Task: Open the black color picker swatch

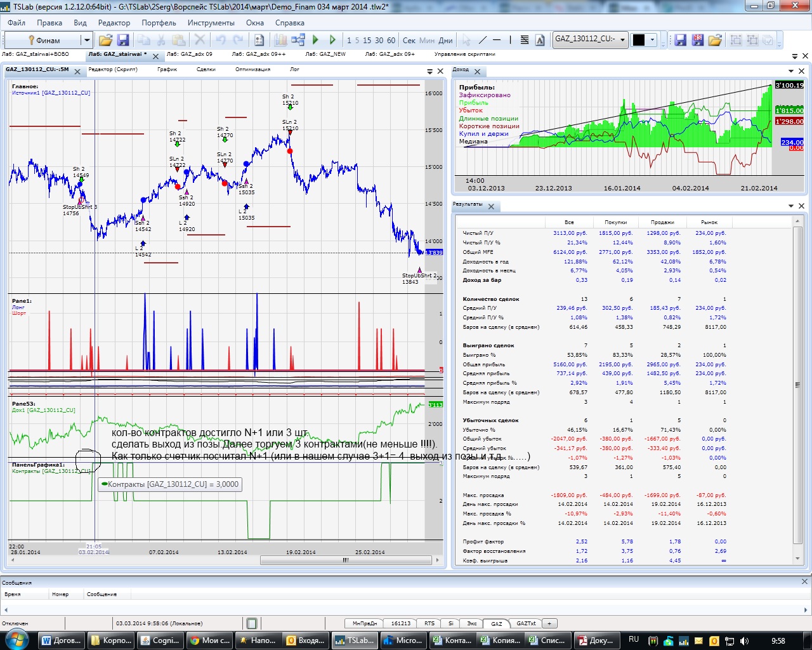Action: [x=639, y=39]
